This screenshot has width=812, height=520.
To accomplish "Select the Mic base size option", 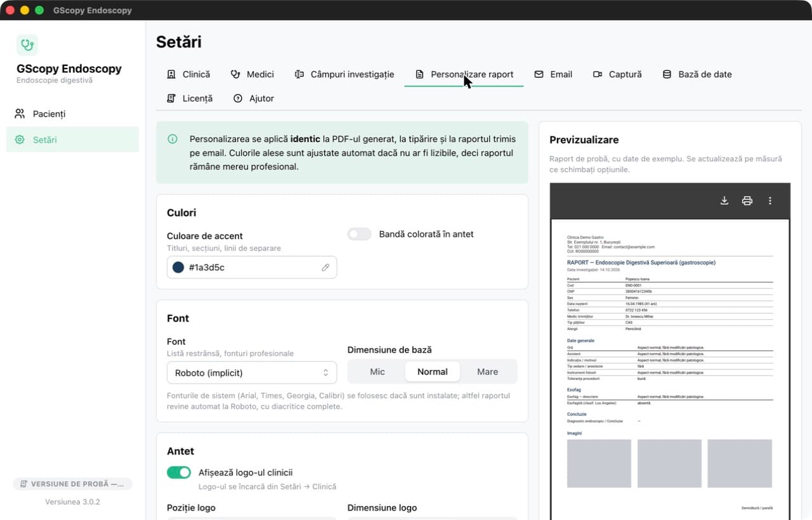I will tap(377, 372).
